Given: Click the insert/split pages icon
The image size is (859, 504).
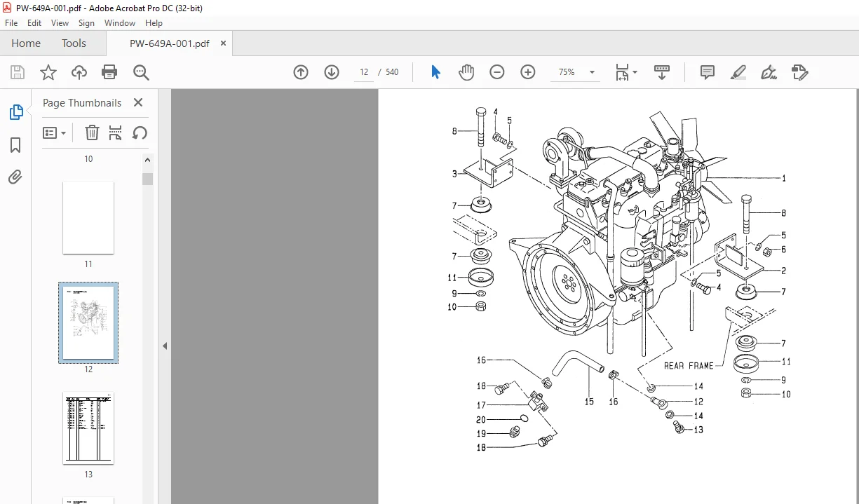Looking at the screenshot, I should [x=116, y=132].
